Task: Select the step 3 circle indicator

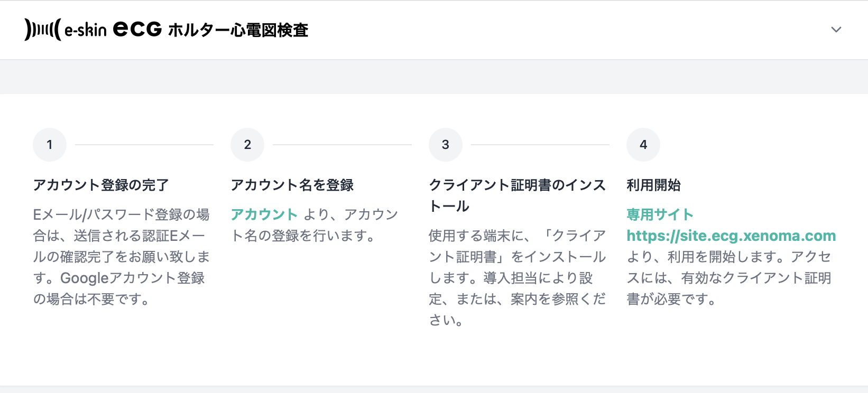Action: pos(446,145)
